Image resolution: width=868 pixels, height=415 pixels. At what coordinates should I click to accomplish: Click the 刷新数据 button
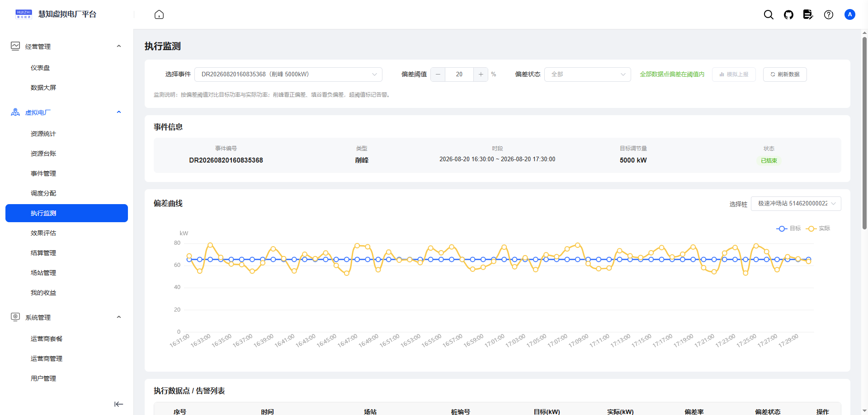coord(785,75)
